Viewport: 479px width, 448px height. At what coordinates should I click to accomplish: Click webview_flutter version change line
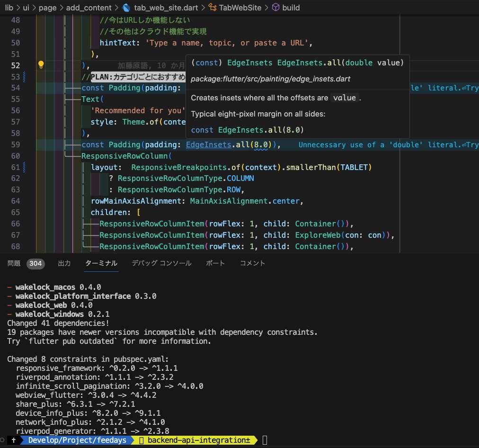point(86,395)
